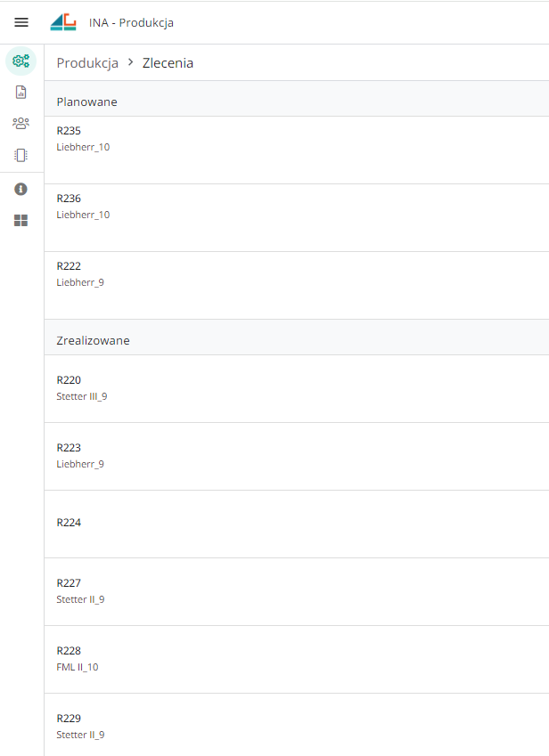The image size is (549, 756).
Task: Go to Produkcja in the breadcrumb
Action: click(x=87, y=63)
